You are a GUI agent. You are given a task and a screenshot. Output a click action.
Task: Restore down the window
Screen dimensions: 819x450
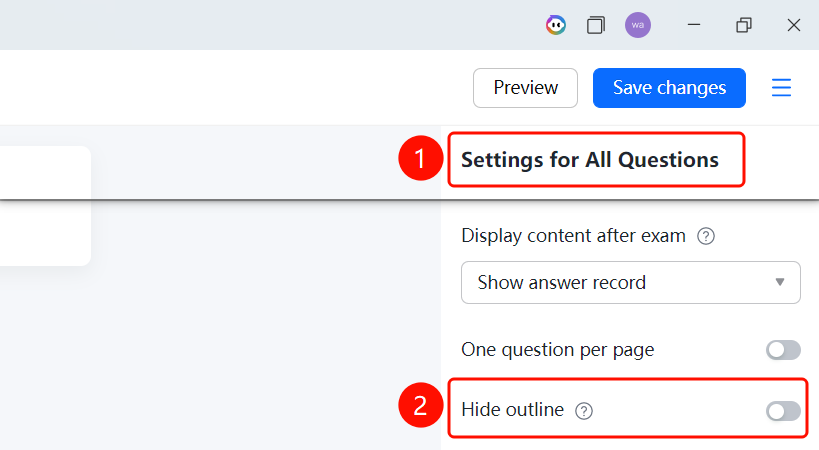744,25
